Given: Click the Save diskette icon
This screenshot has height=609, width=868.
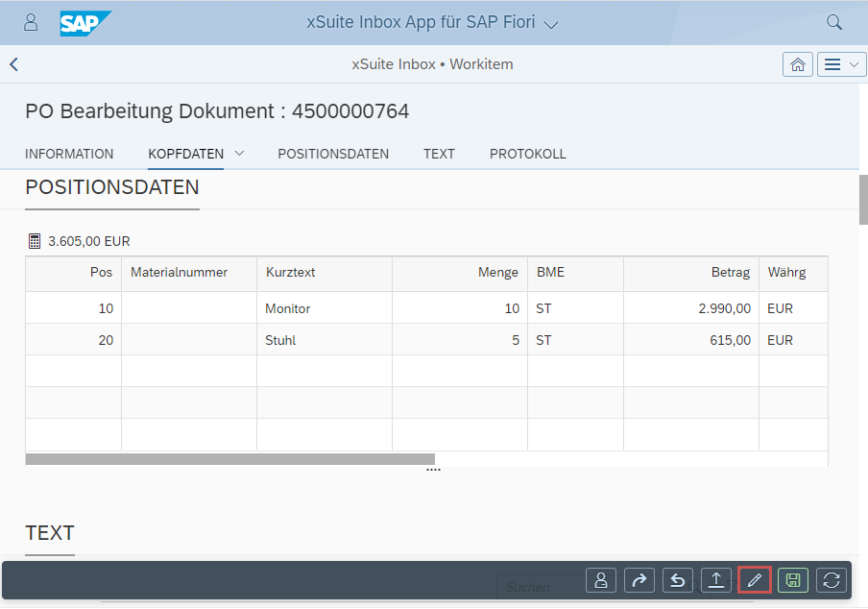Looking at the screenshot, I should click(x=792, y=580).
